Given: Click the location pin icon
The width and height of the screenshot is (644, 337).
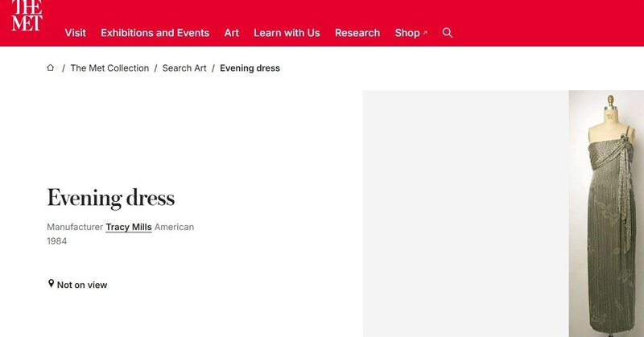Looking at the screenshot, I should click(x=51, y=284).
